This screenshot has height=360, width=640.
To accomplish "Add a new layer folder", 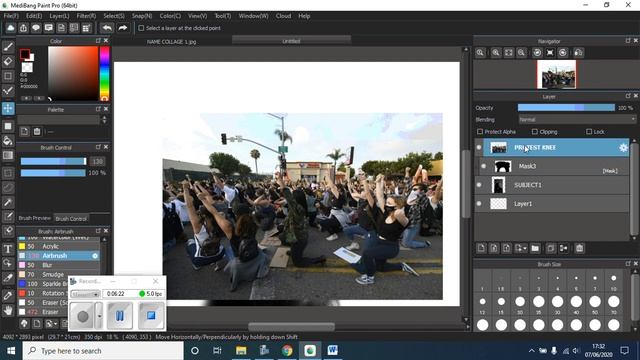I will pos(535,248).
